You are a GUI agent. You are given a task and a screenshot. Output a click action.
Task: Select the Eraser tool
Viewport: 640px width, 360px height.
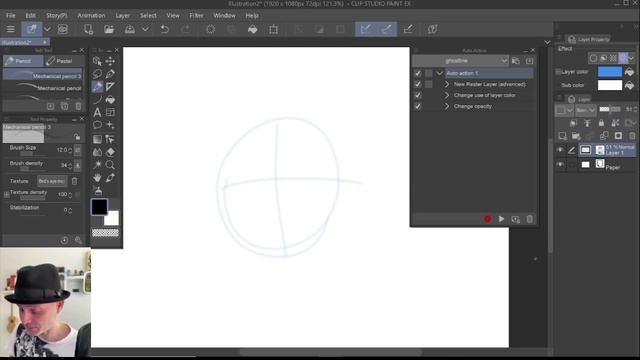(x=110, y=152)
